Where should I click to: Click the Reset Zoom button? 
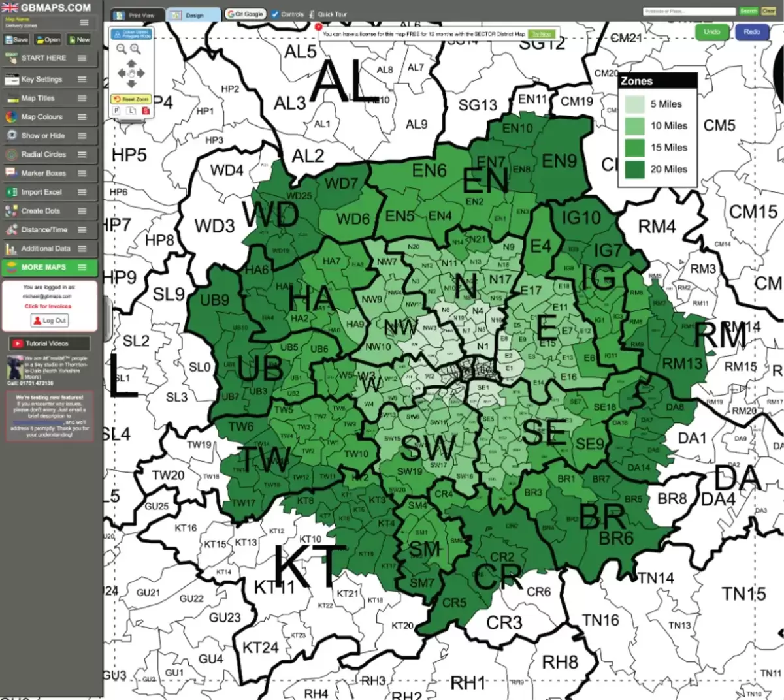pyautogui.click(x=131, y=99)
